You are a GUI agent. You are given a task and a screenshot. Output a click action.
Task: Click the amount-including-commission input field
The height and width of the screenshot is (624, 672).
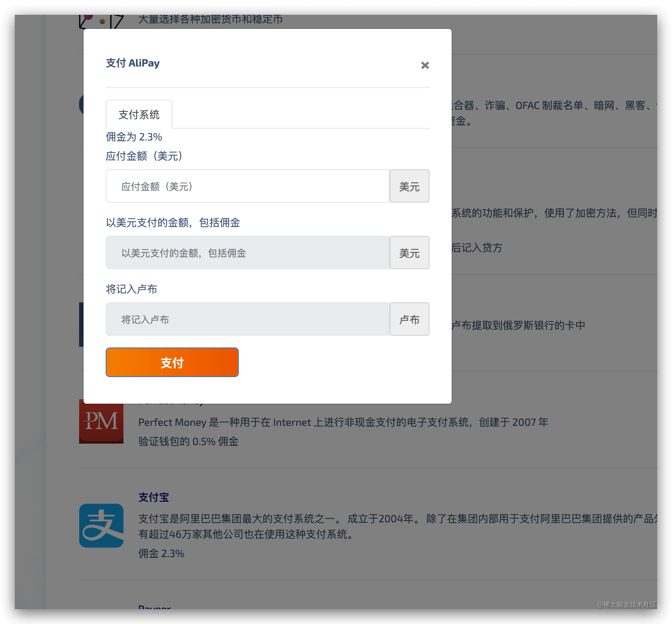pyautogui.click(x=247, y=252)
